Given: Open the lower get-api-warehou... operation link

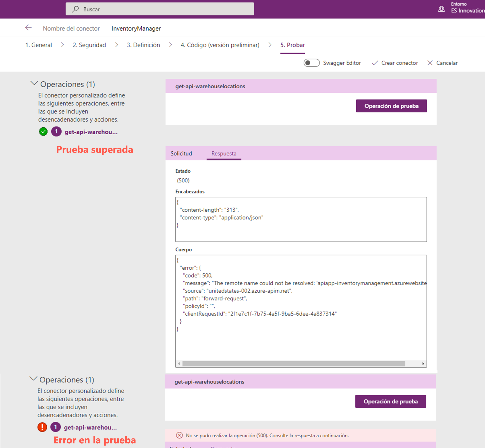Looking at the screenshot, I should [x=90, y=427].
